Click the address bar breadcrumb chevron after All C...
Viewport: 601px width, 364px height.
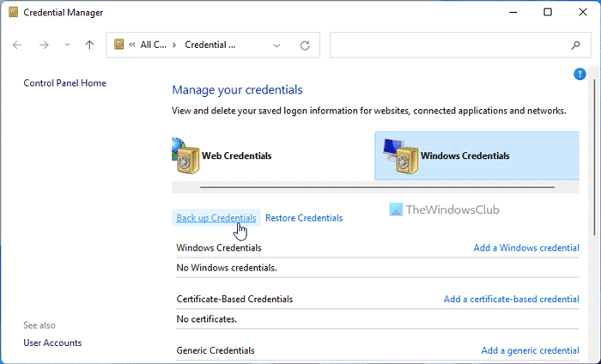pyautogui.click(x=174, y=45)
